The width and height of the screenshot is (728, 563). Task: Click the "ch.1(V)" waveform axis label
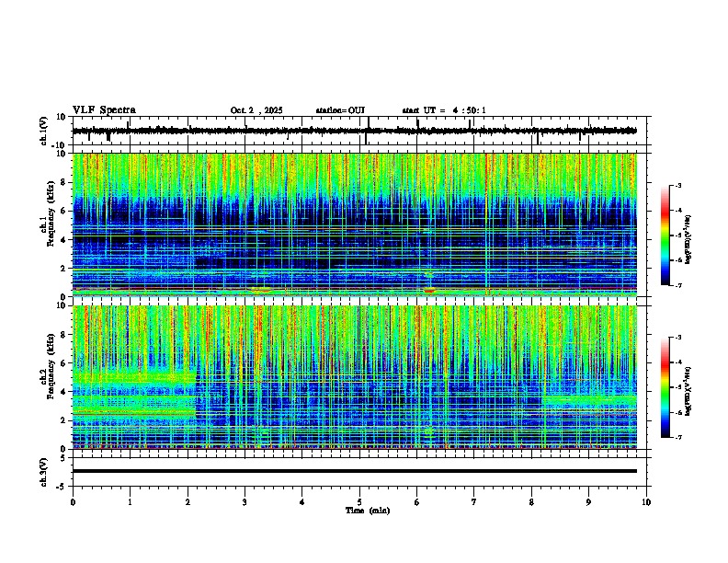pos(44,131)
